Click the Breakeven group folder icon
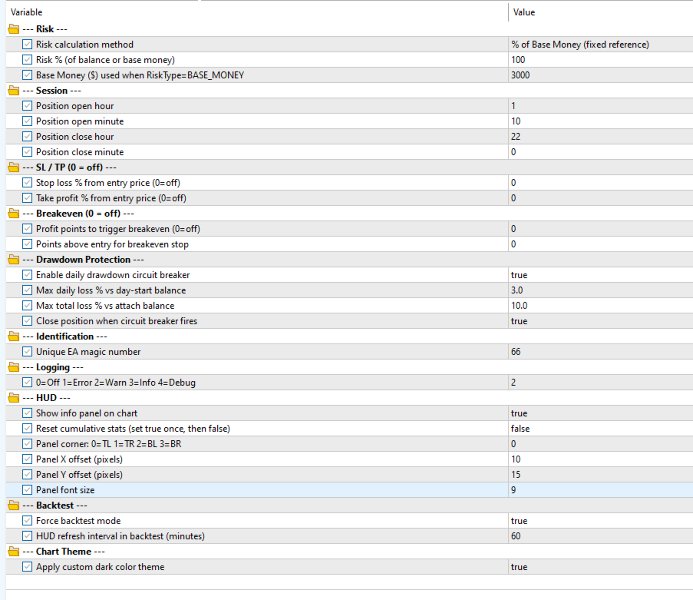The width and height of the screenshot is (693, 600). 13,213
